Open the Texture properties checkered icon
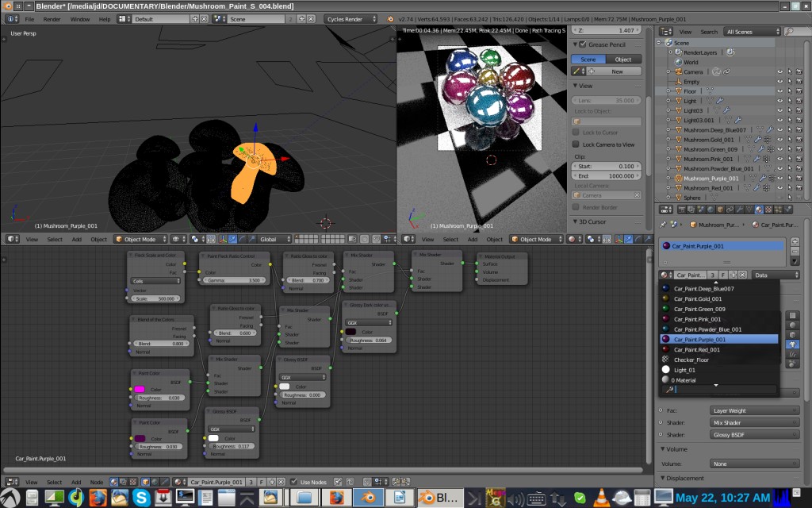This screenshot has width=812, height=508. [x=768, y=209]
